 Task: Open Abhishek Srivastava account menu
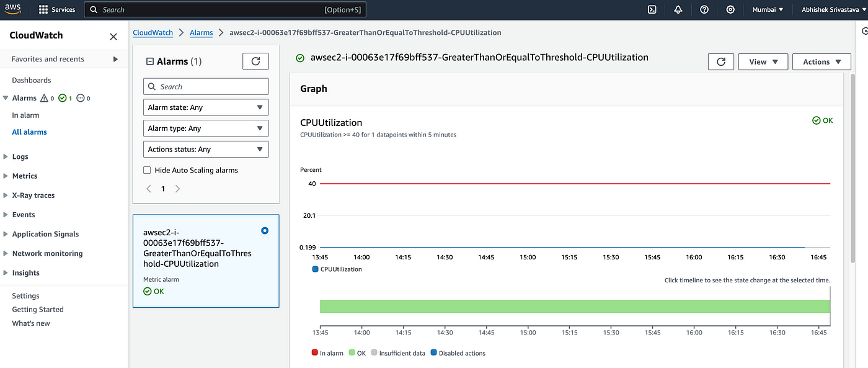(832, 9)
